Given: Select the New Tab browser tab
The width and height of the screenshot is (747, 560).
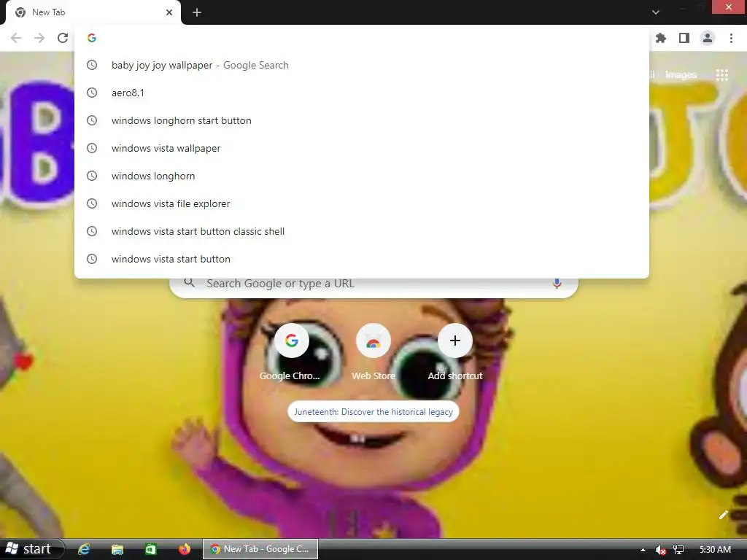Looking at the screenshot, I should (93, 12).
